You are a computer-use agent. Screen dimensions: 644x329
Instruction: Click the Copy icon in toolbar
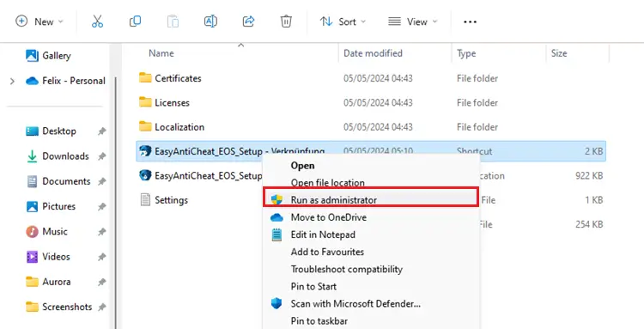[x=135, y=21]
